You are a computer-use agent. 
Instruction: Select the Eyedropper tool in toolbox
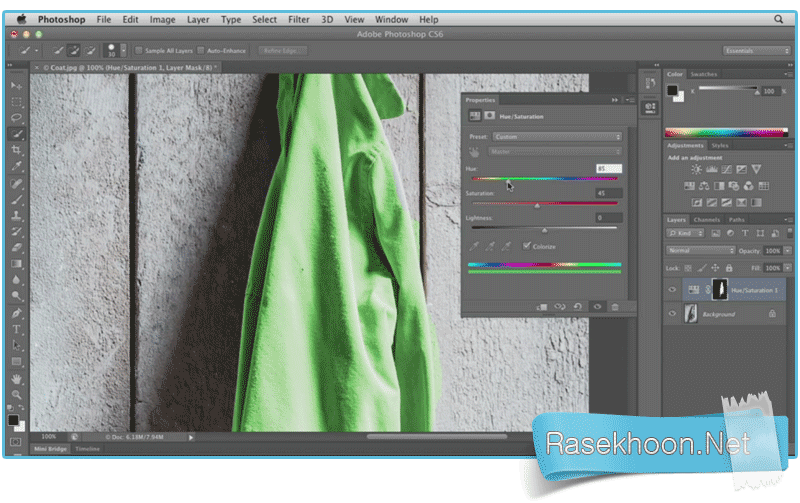click(16, 166)
